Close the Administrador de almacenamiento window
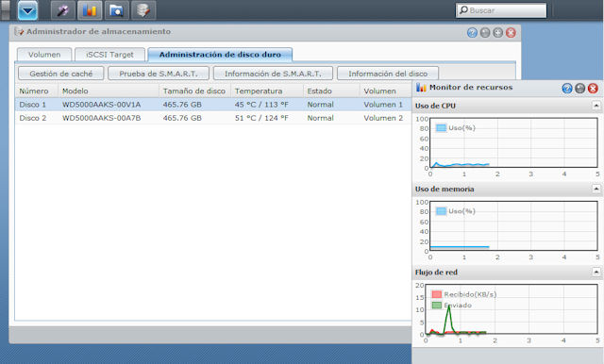Viewport: 604px width, 364px height. point(511,33)
